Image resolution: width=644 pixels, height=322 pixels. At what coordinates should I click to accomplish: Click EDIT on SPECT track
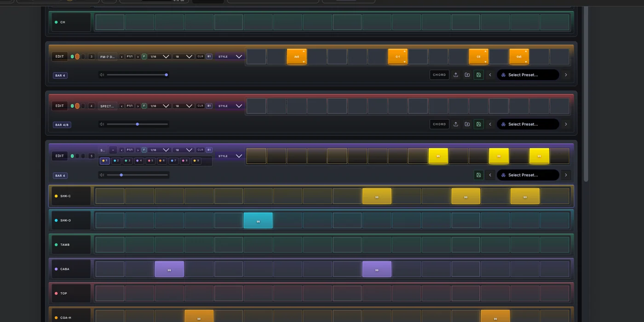click(x=60, y=106)
